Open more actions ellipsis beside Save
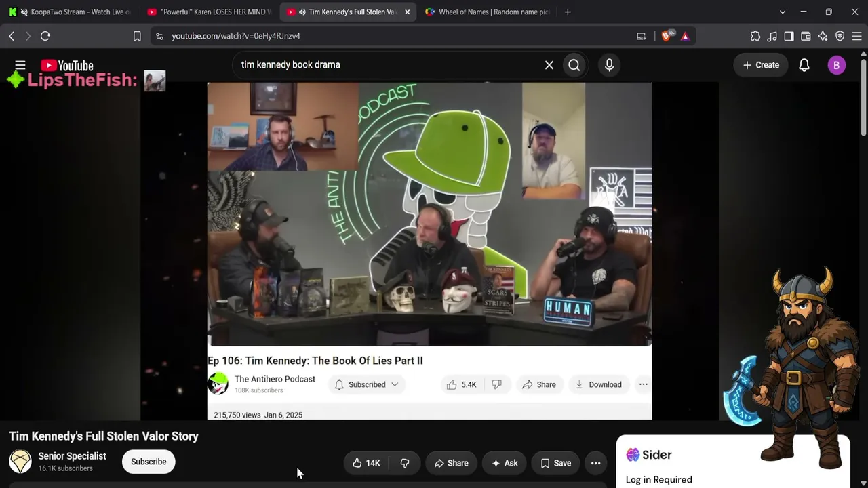The width and height of the screenshot is (868, 488). click(x=595, y=463)
